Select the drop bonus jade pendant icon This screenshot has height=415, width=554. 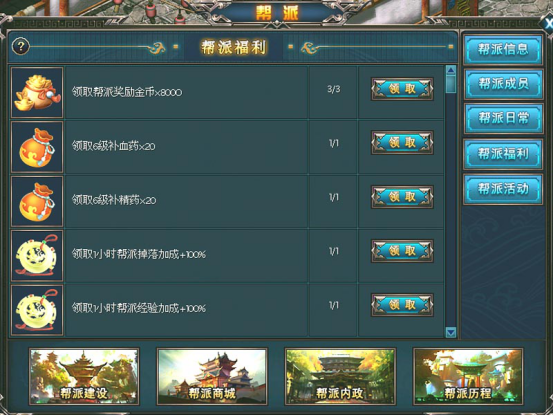click(x=37, y=256)
